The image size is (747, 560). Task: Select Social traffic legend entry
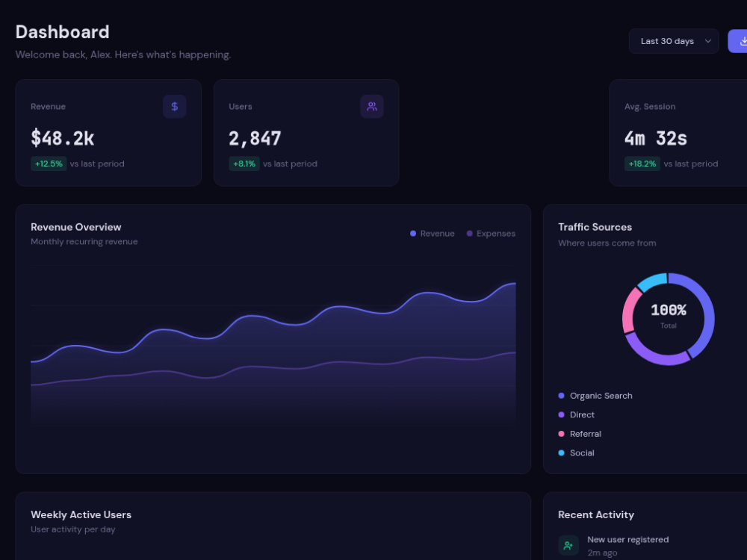[577, 453]
